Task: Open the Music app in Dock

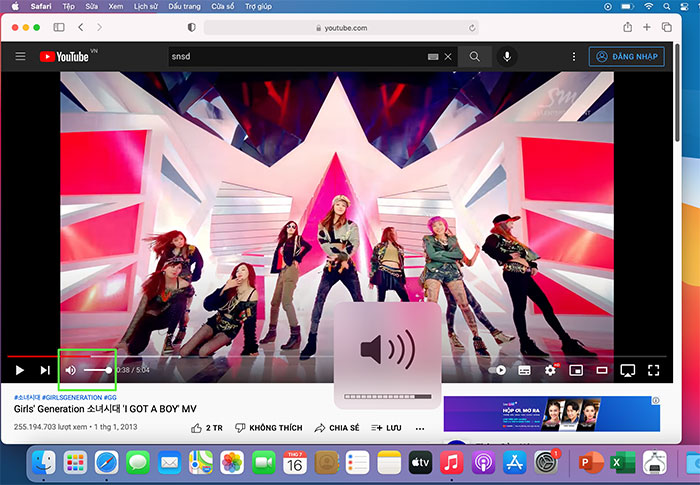Action: [451, 462]
